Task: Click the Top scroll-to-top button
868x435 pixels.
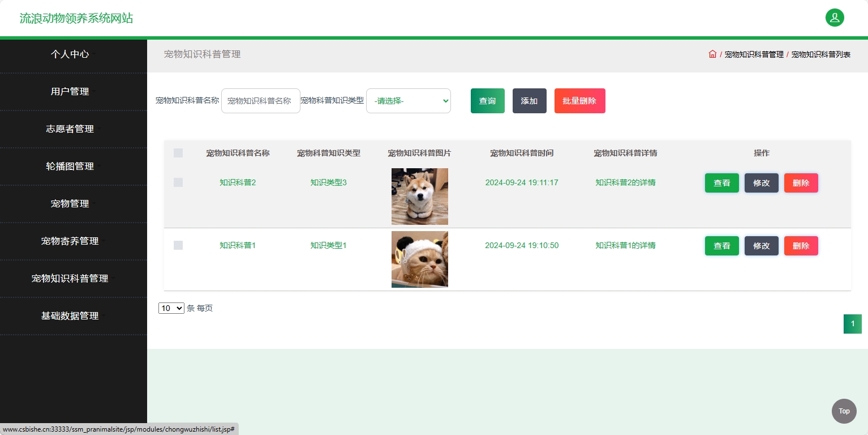Action: point(844,411)
